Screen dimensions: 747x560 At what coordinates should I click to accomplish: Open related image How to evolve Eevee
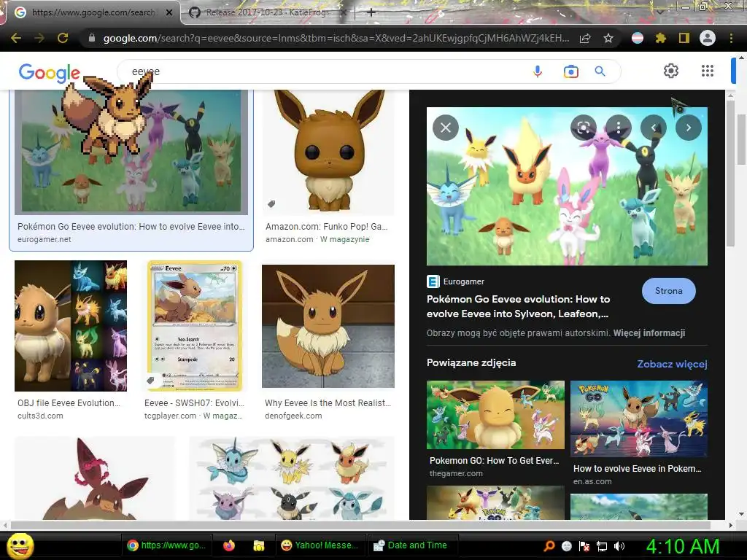pyautogui.click(x=639, y=419)
